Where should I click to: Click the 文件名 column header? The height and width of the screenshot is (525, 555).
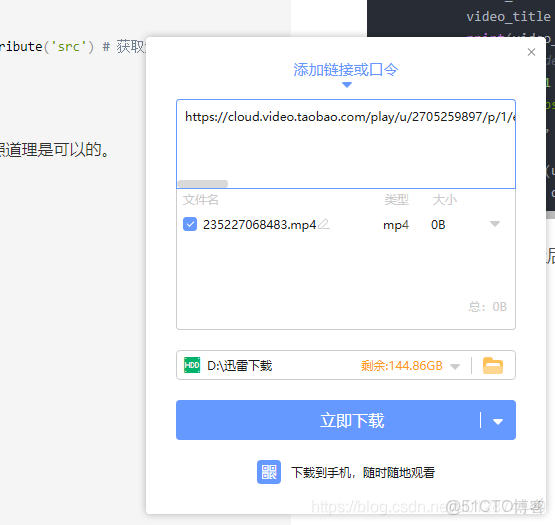(x=201, y=200)
